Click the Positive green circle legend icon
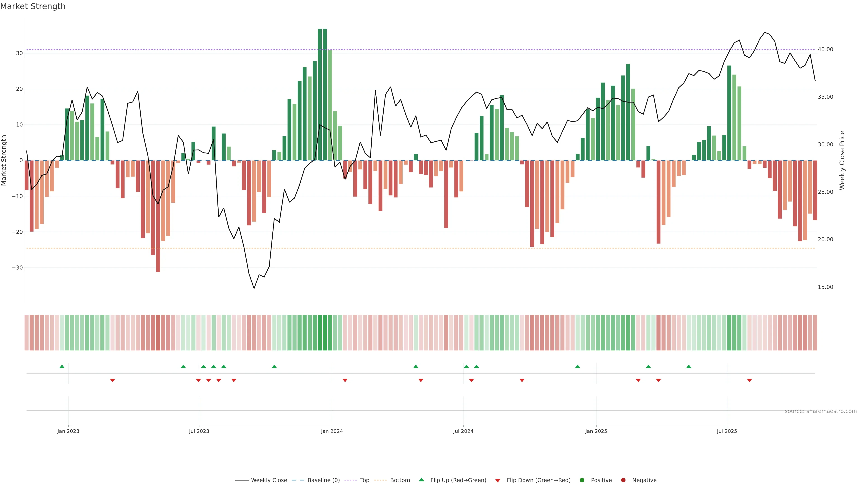Image resolution: width=868 pixels, height=488 pixels. (582, 480)
